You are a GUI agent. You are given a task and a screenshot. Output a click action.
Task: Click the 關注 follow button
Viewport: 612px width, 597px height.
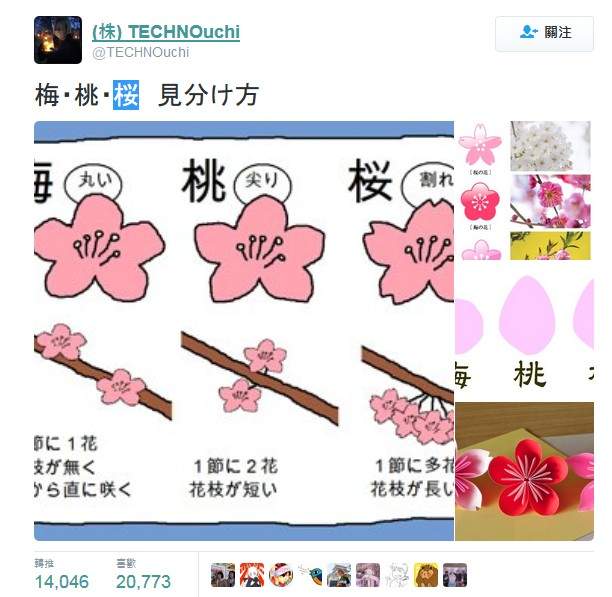tap(544, 34)
